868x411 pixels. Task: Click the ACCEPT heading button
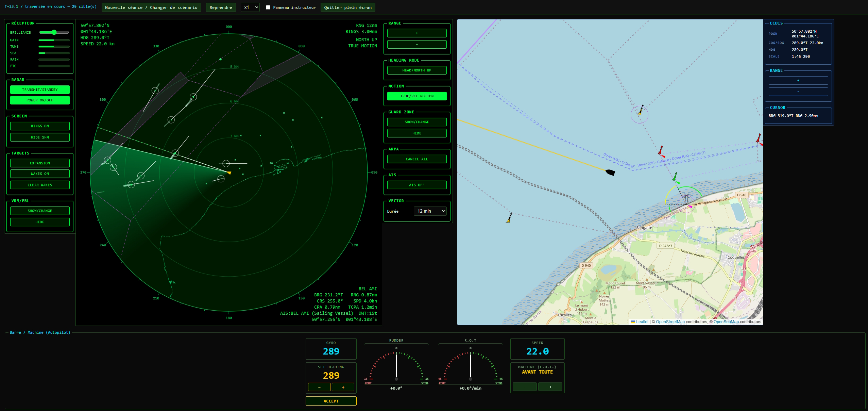(331, 401)
